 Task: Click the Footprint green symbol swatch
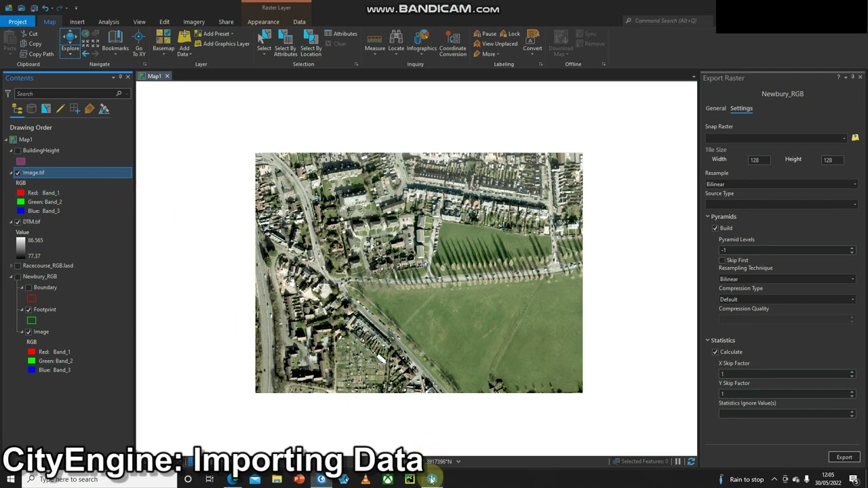tap(31, 321)
